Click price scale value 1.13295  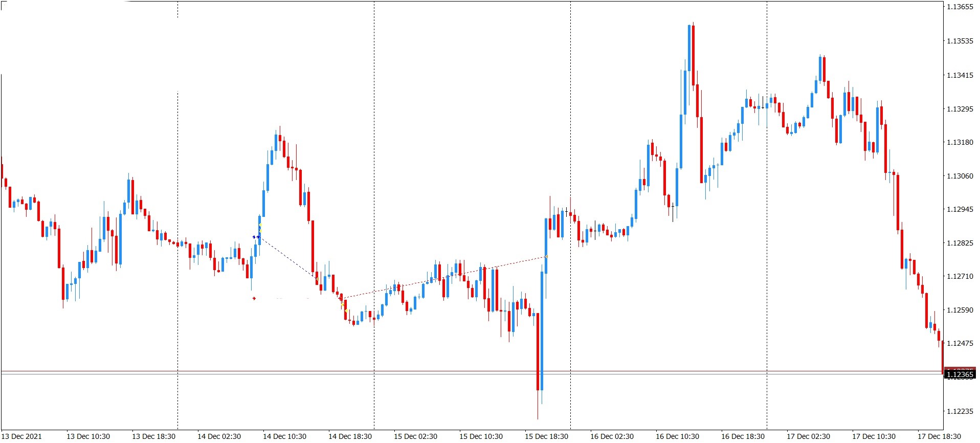coord(960,109)
